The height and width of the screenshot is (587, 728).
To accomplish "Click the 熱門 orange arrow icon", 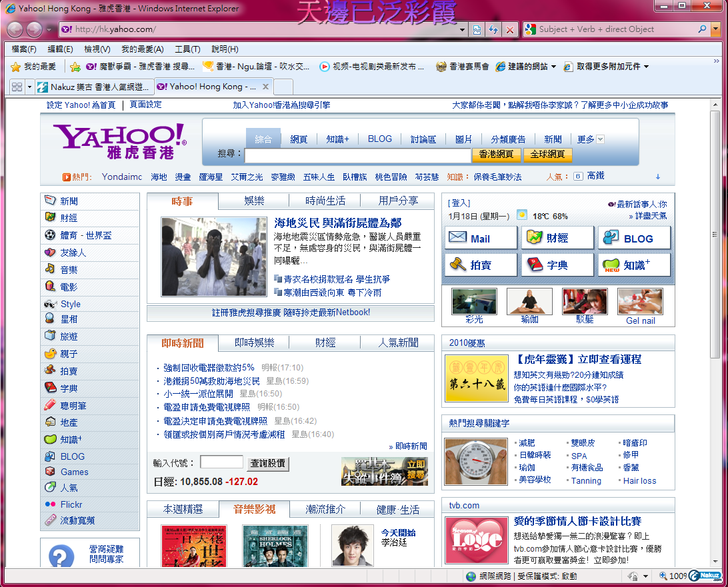I will coord(67,177).
